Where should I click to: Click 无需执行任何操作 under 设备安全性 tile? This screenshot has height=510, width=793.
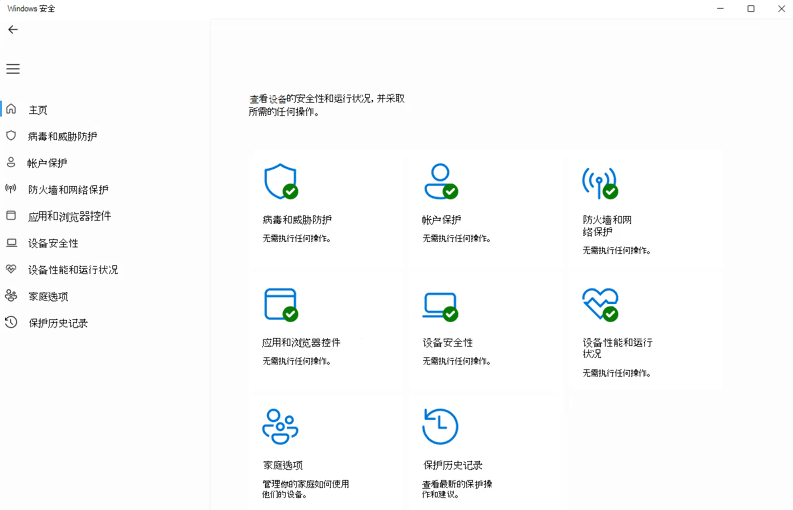457,361
